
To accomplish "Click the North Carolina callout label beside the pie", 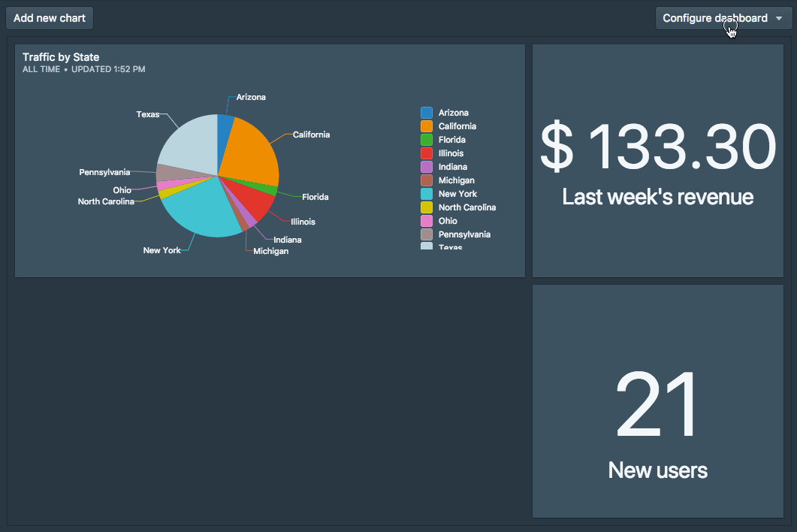I will click(x=106, y=201).
